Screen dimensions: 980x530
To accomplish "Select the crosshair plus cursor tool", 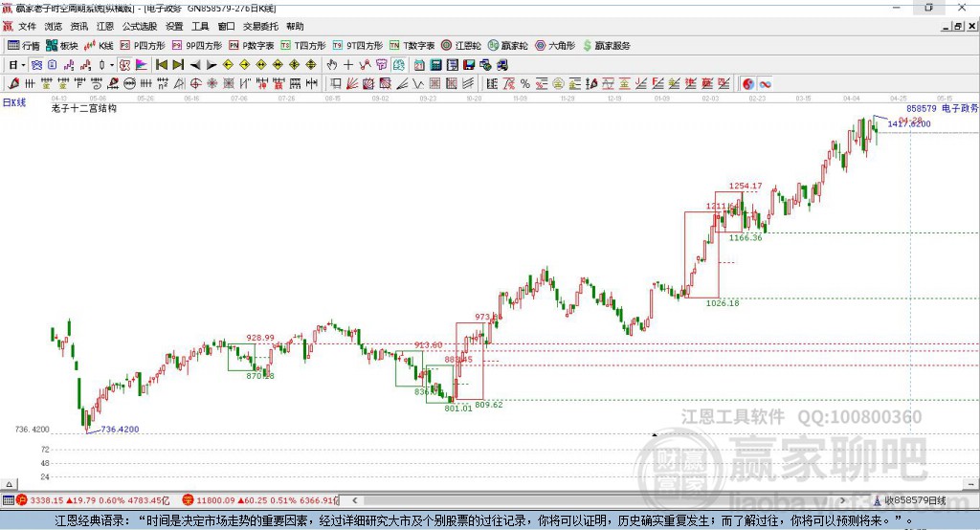I will (x=348, y=65).
